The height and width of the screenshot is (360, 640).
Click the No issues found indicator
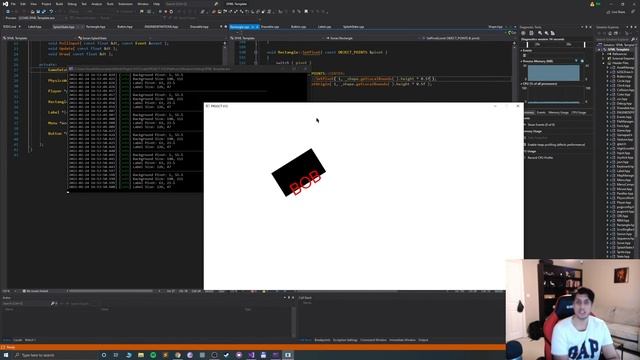[x=35, y=291]
